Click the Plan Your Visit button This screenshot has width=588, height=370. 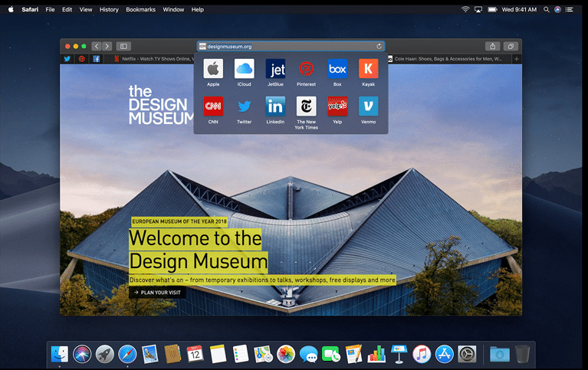tap(157, 292)
